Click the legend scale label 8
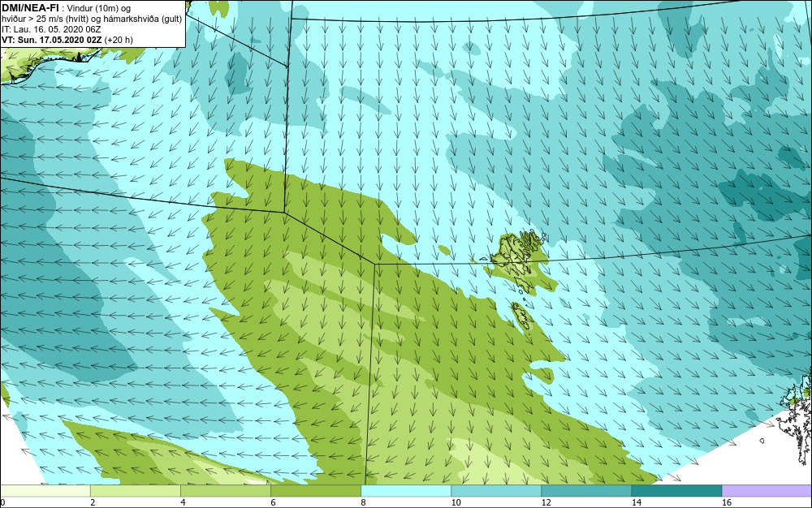 coord(363,502)
